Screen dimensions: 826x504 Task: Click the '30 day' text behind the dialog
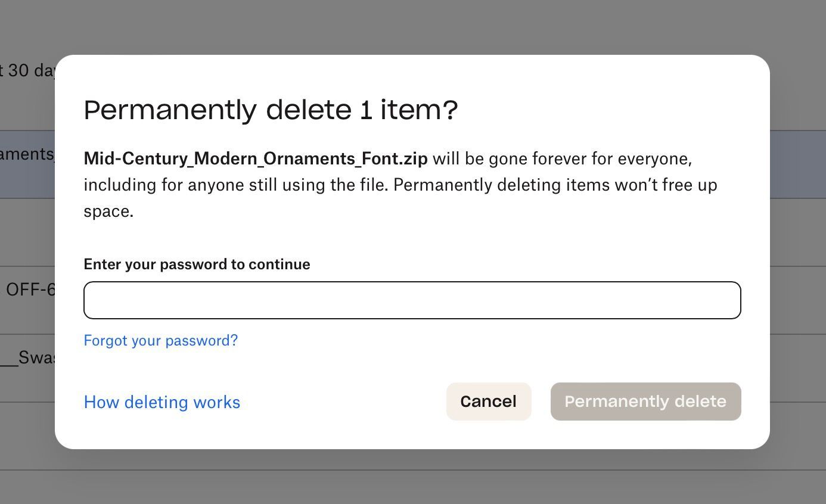coord(30,70)
